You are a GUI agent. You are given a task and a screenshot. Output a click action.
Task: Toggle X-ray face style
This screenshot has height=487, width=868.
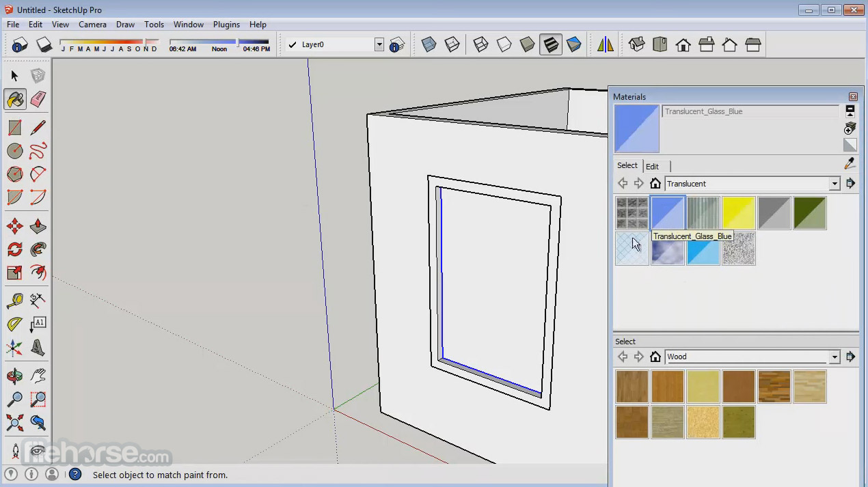[x=429, y=45]
